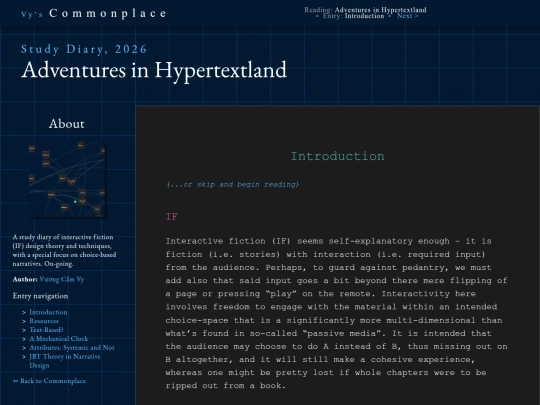Viewport: 540px width, 405px height.
Task: Open the hypertext map thumbnail image
Action: click(x=67, y=179)
